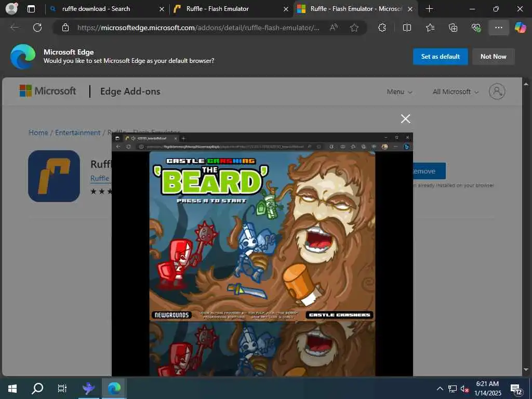Open Task View on taskbar
Image resolution: width=532 pixels, height=399 pixels.
pyautogui.click(x=62, y=388)
